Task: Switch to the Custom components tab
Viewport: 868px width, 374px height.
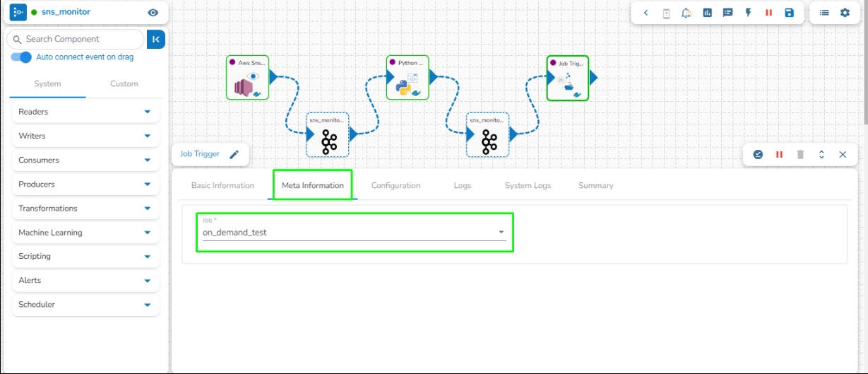Action: (x=124, y=83)
